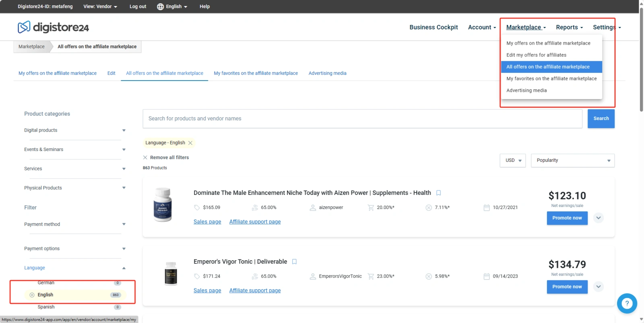Choose Advertising media from the Marketplace menu
The image size is (644, 323).
click(526, 90)
